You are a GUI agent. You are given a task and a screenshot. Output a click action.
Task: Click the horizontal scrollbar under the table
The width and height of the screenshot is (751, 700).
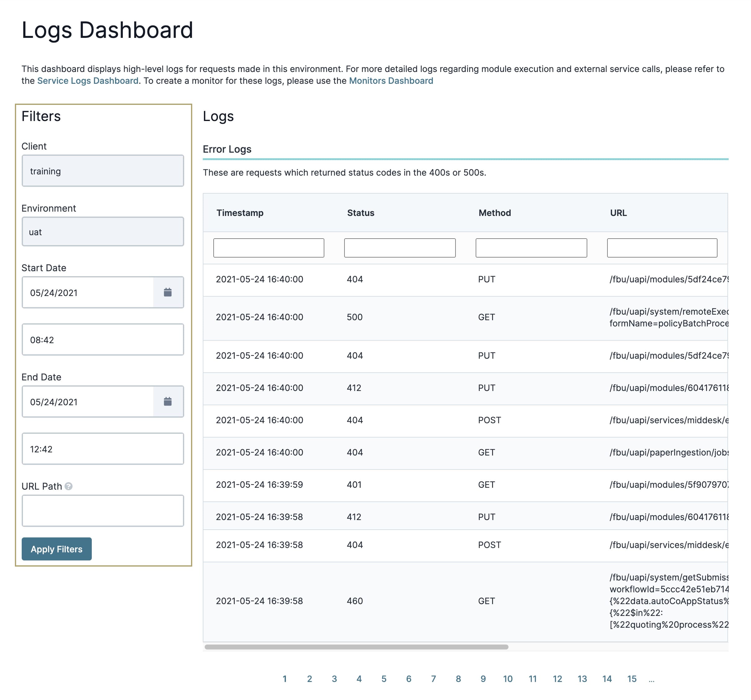coord(356,647)
